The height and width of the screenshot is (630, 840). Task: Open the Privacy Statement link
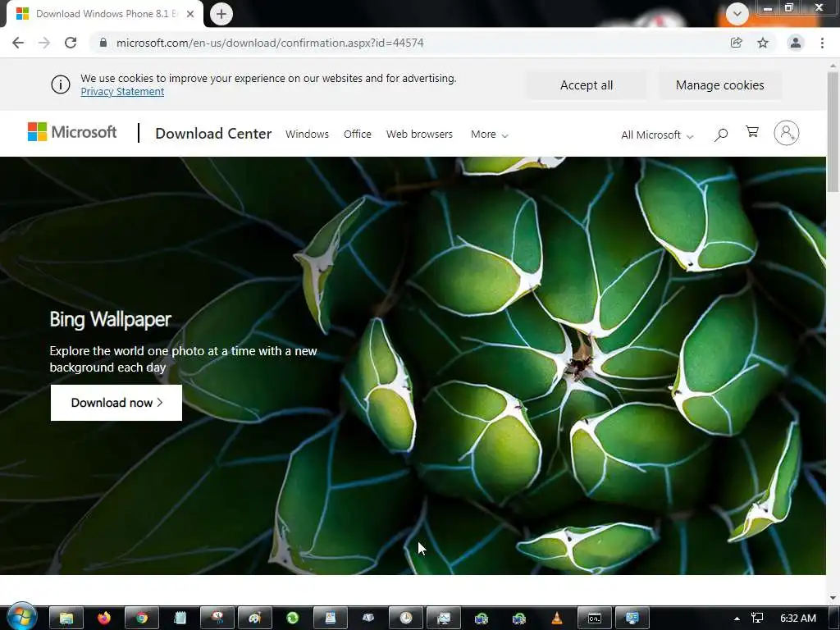(123, 92)
